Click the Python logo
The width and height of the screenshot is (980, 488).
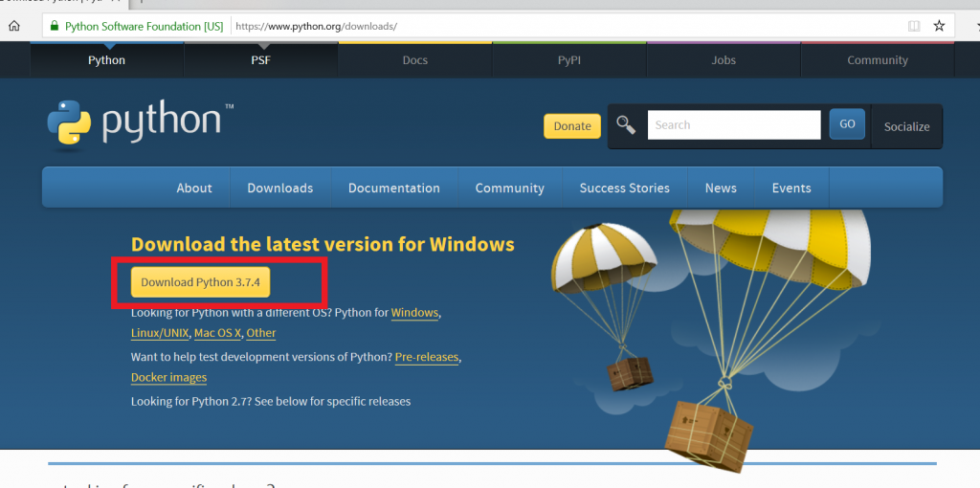pos(140,126)
